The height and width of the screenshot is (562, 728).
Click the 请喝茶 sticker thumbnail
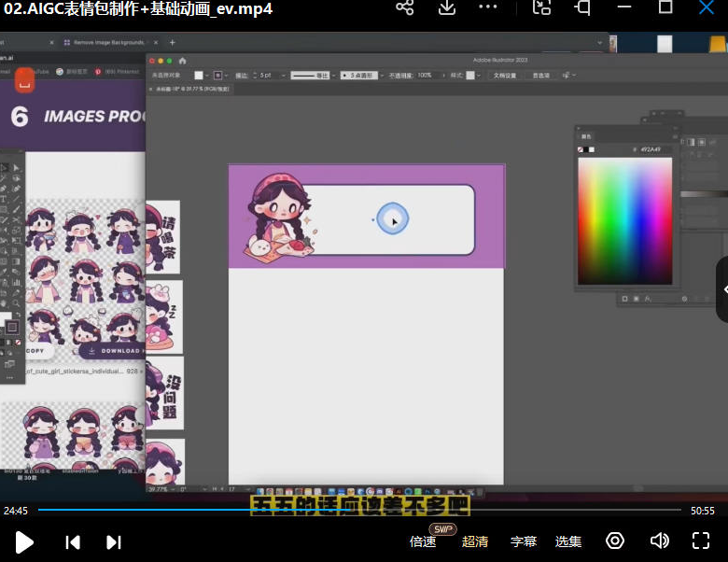pyautogui.click(x=163, y=236)
